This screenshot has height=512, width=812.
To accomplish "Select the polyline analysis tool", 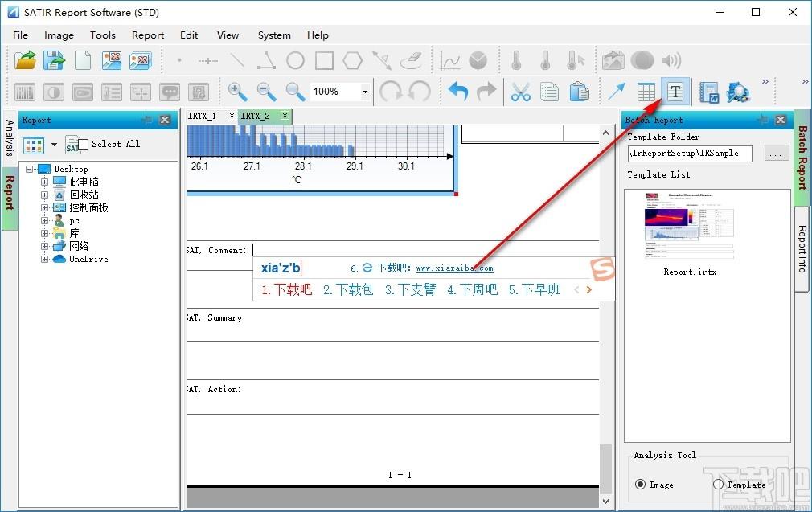I will click(266, 60).
